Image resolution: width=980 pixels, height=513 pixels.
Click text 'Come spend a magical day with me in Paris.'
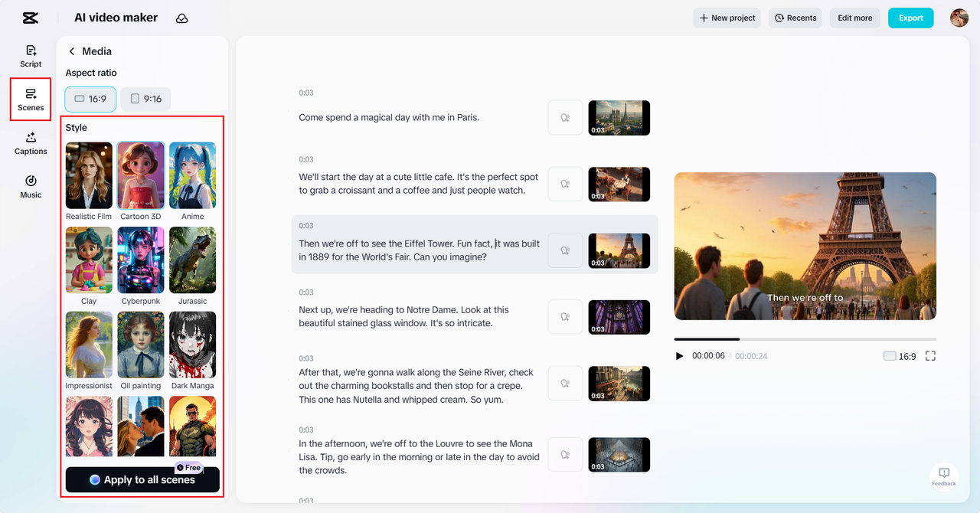[389, 118]
